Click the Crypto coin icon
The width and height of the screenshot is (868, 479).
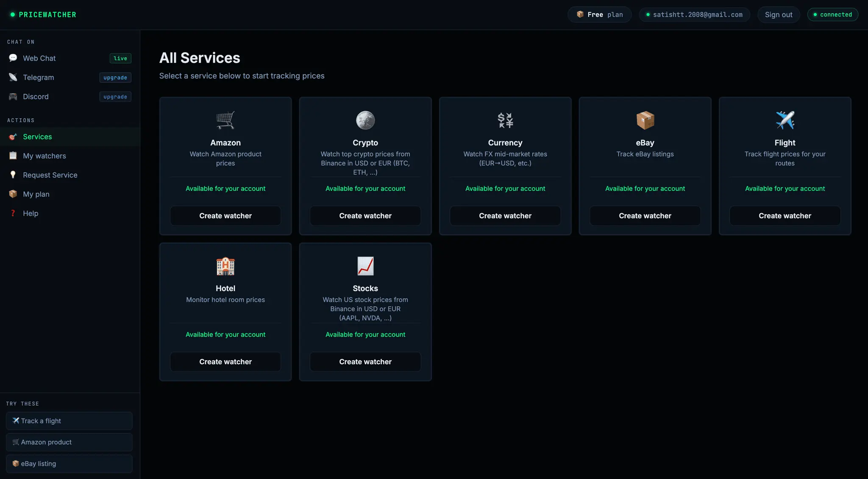point(365,120)
